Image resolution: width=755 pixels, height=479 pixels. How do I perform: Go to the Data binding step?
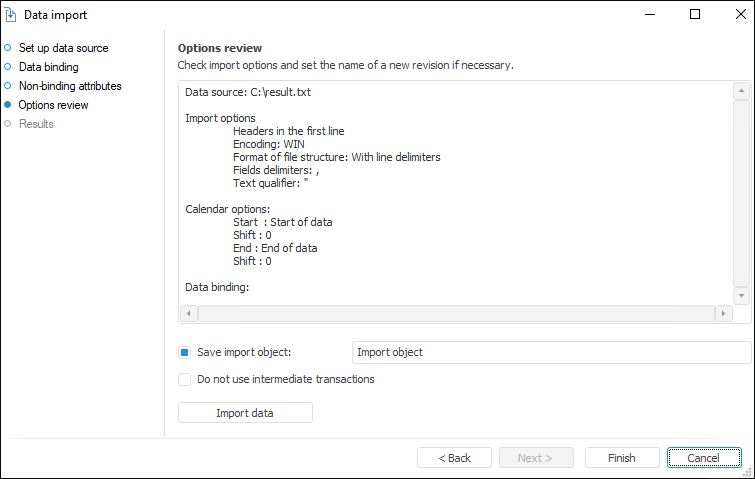[x=48, y=67]
